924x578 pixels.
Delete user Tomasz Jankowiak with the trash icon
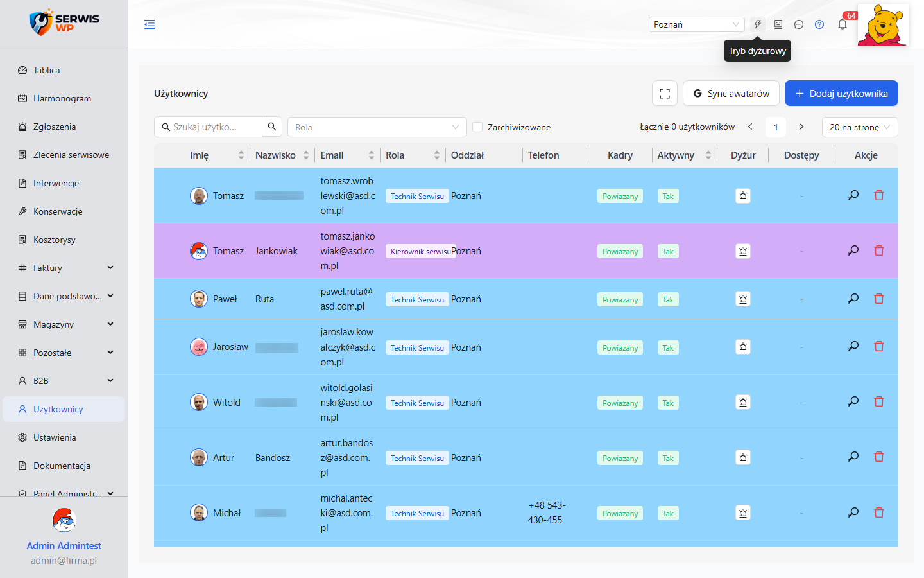(x=879, y=250)
